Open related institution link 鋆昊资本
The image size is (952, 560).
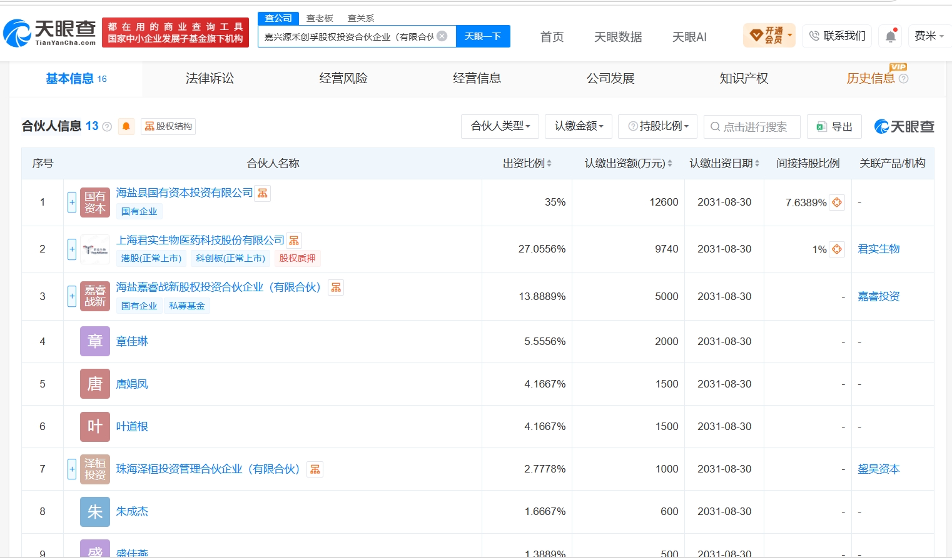click(879, 469)
